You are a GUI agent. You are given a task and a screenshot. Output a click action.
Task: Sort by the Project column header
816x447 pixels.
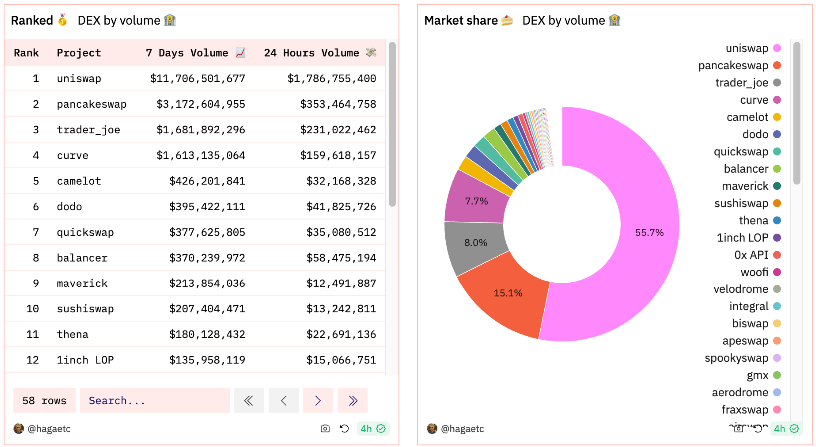[x=79, y=53]
